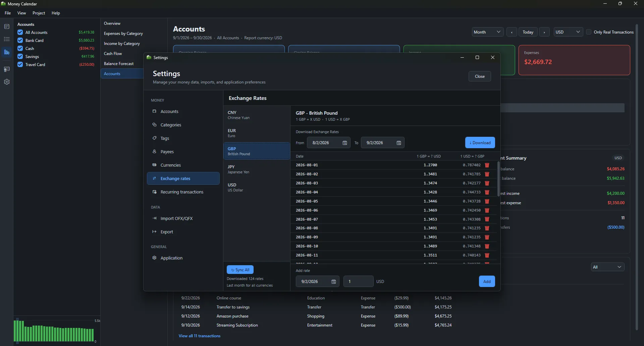Open calendar picker for From date

pyautogui.click(x=344, y=143)
